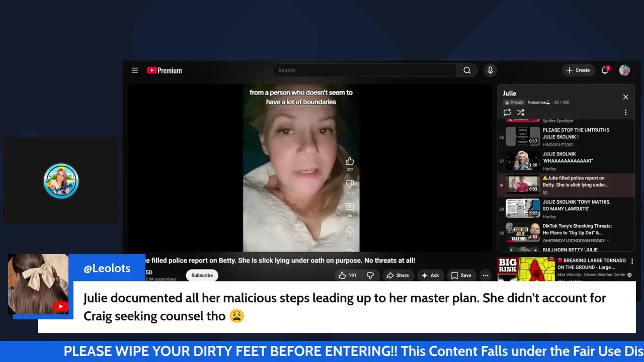Open the notifications bell
Screen dimensions: 644x362
pos(605,70)
